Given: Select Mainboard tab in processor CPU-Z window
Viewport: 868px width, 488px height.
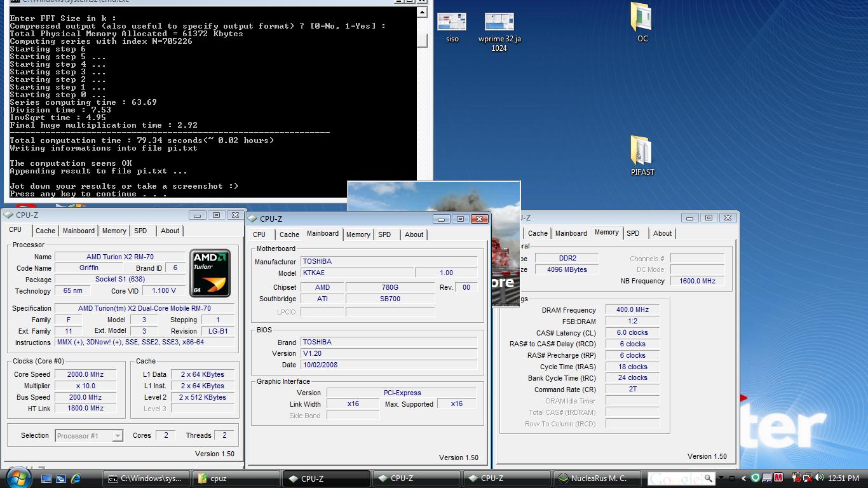Looking at the screenshot, I should pos(79,231).
